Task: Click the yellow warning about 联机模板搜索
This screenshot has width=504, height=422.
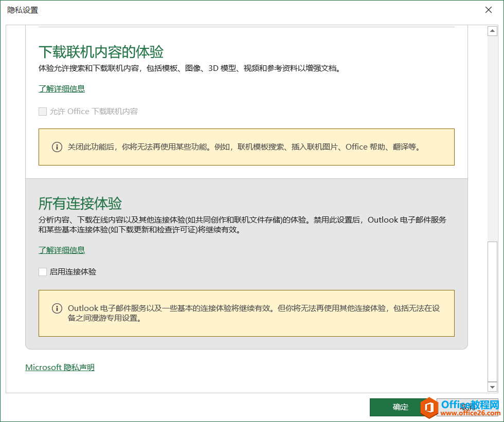Action: point(246,146)
